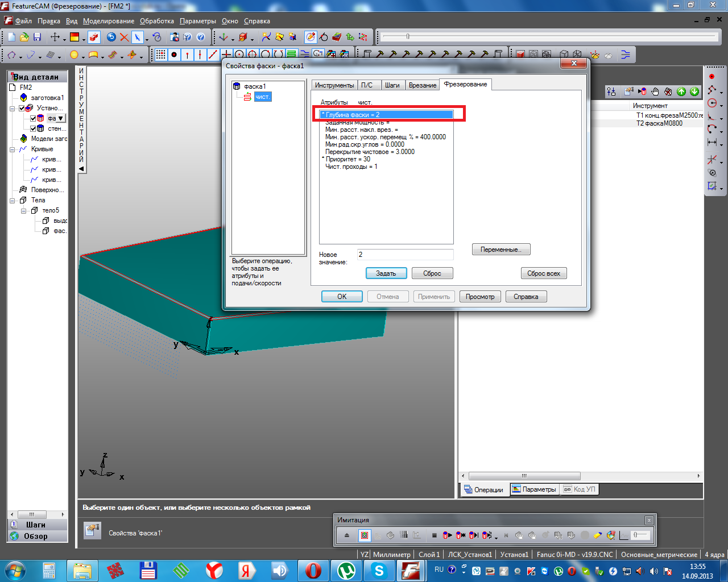The image size is (728, 582).
Task: Select the заготовка1 item in the tree
Action: 47,98
